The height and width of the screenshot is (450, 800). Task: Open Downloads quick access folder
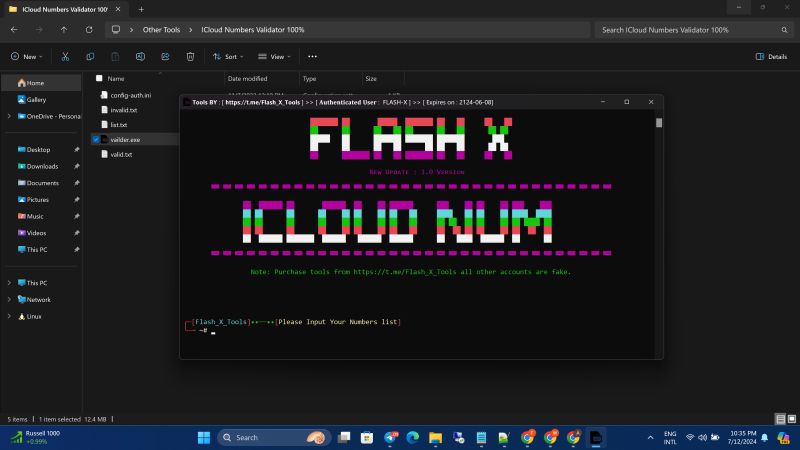pos(41,166)
